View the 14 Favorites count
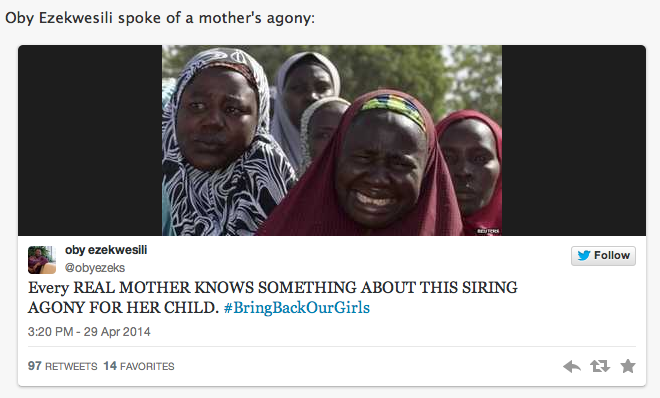This screenshot has width=660, height=398. [x=139, y=366]
